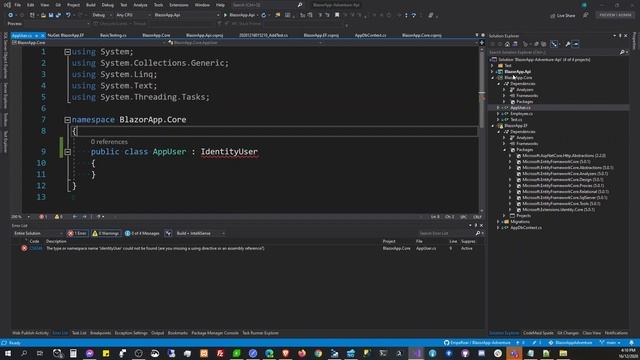
Task: Select the Microsoft.EntityFrameworkCore.SqlServer package
Action: (x=564, y=198)
